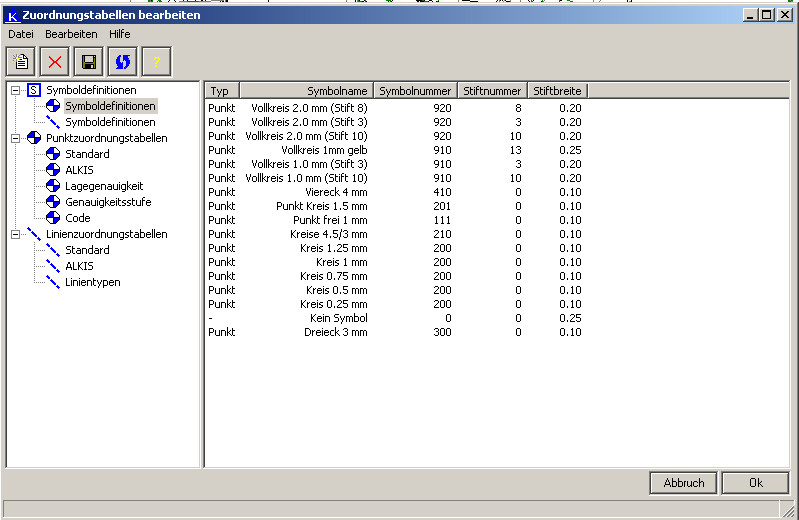
Task: Collapse the Linienzuordnungstabellen tree node
Action: point(16,234)
